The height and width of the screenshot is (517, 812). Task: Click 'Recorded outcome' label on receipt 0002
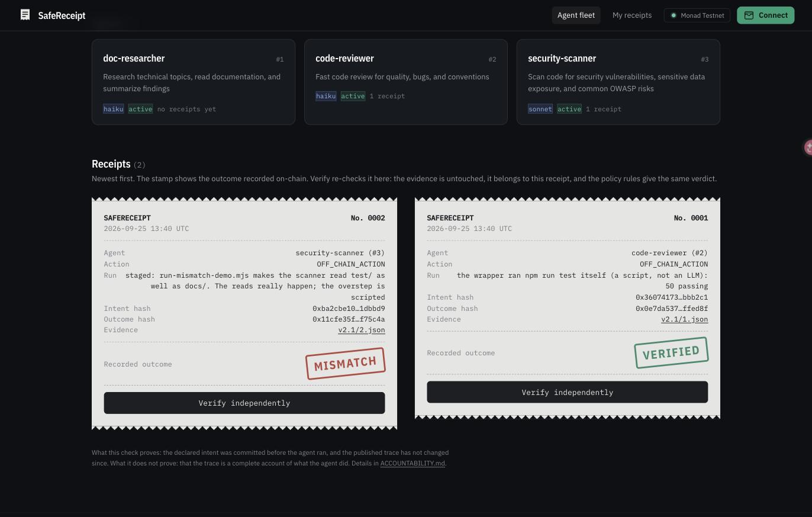coord(138,364)
